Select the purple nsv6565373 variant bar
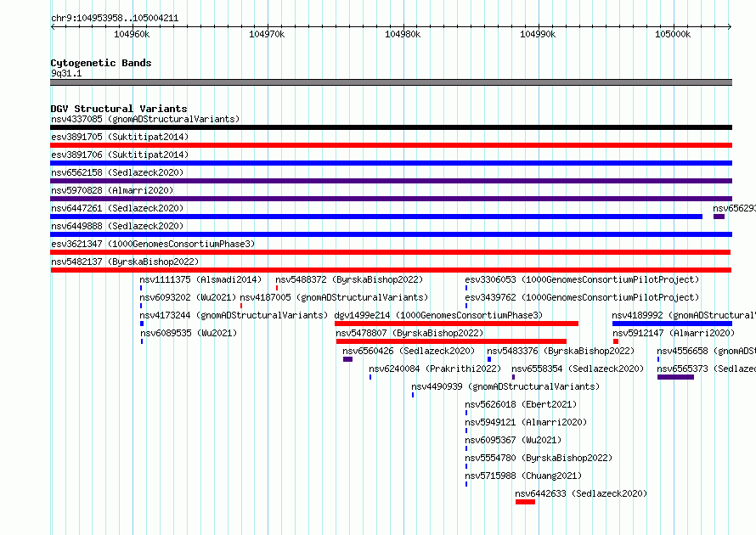The image size is (756, 535). click(675, 377)
